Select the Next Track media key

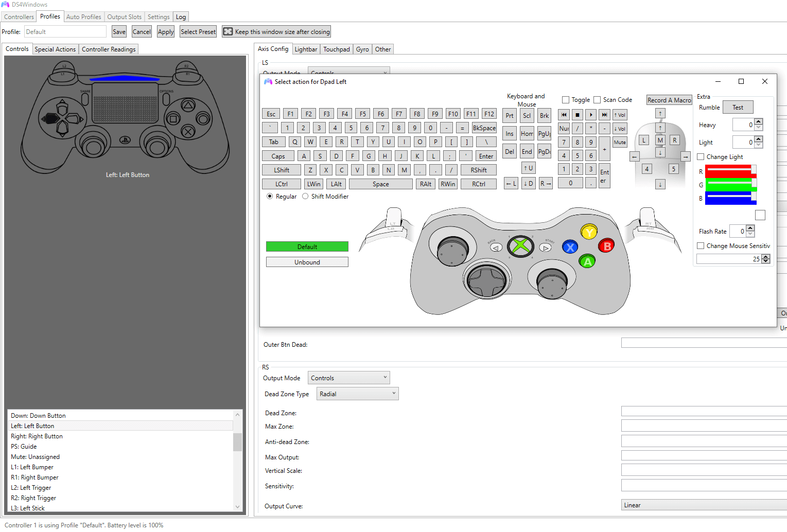click(x=604, y=114)
